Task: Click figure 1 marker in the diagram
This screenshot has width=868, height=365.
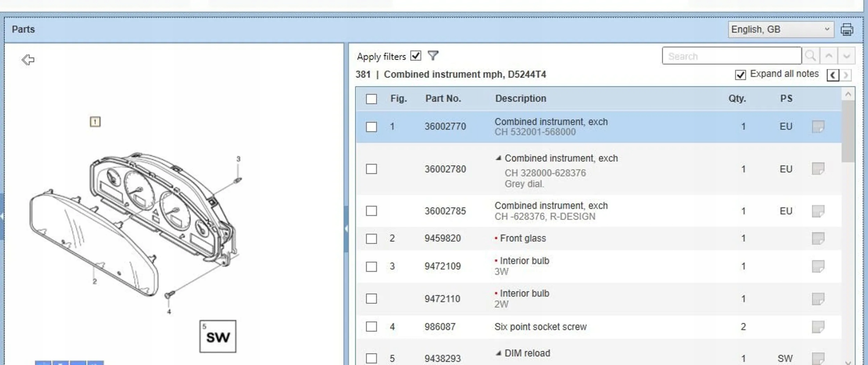Action: (95, 122)
